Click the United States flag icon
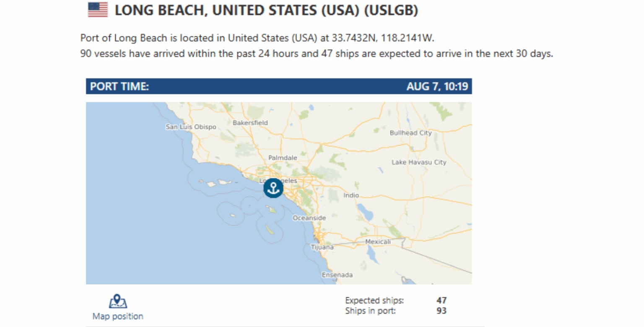 98,10
